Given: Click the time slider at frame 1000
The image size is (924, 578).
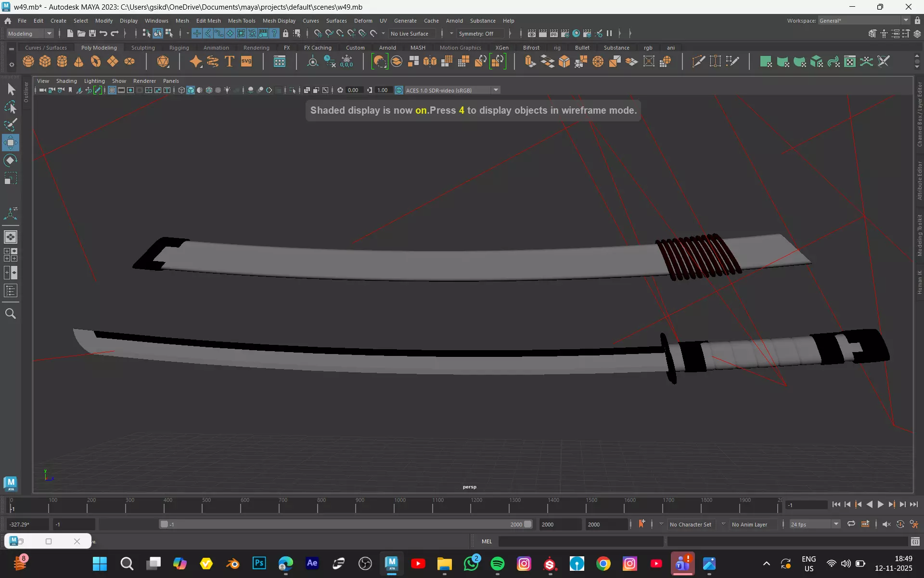Looking at the screenshot, I should [x=395, y=506].
